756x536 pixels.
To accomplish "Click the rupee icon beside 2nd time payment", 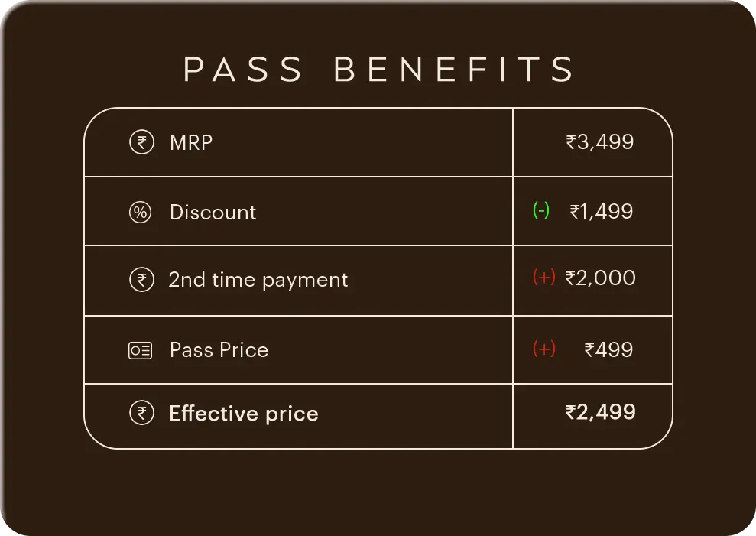I will point(141,280).
